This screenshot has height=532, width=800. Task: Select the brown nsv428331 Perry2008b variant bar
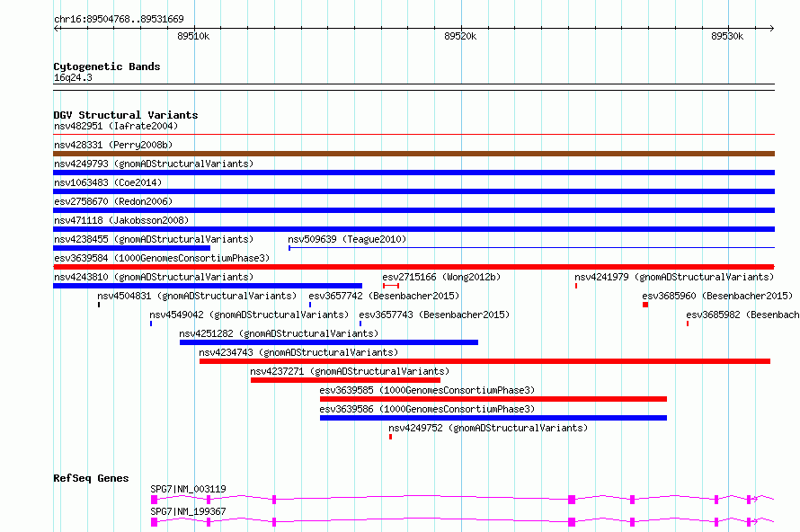point(413,154)
